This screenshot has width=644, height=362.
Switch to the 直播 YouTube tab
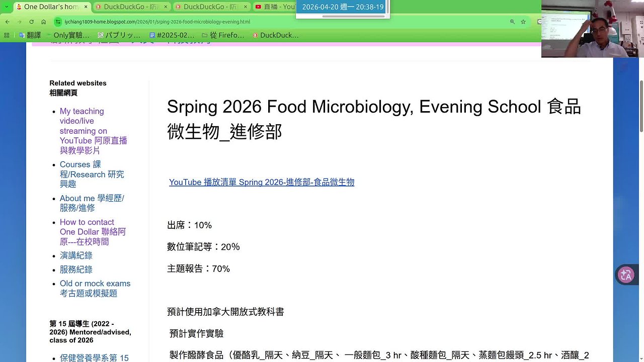click(275, 7)
